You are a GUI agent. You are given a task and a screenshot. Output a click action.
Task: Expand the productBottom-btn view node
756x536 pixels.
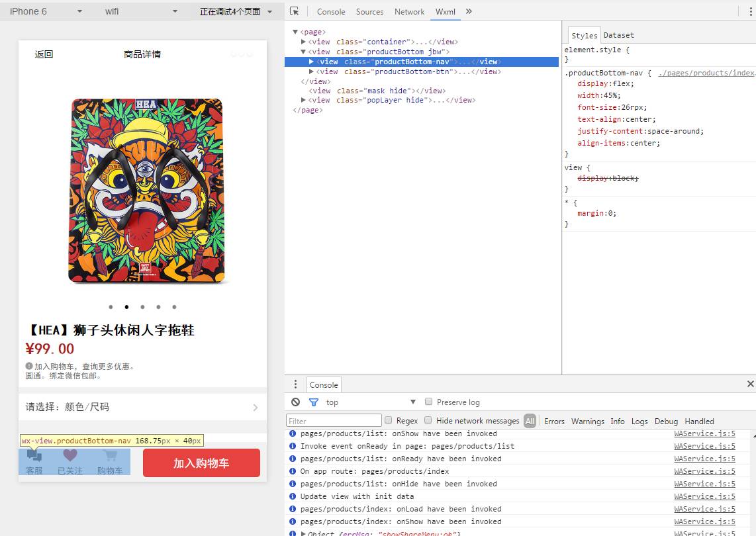[311, 71]
